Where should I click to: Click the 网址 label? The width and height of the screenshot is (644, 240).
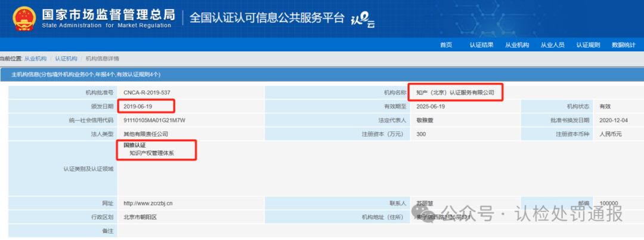pos(107,203)
